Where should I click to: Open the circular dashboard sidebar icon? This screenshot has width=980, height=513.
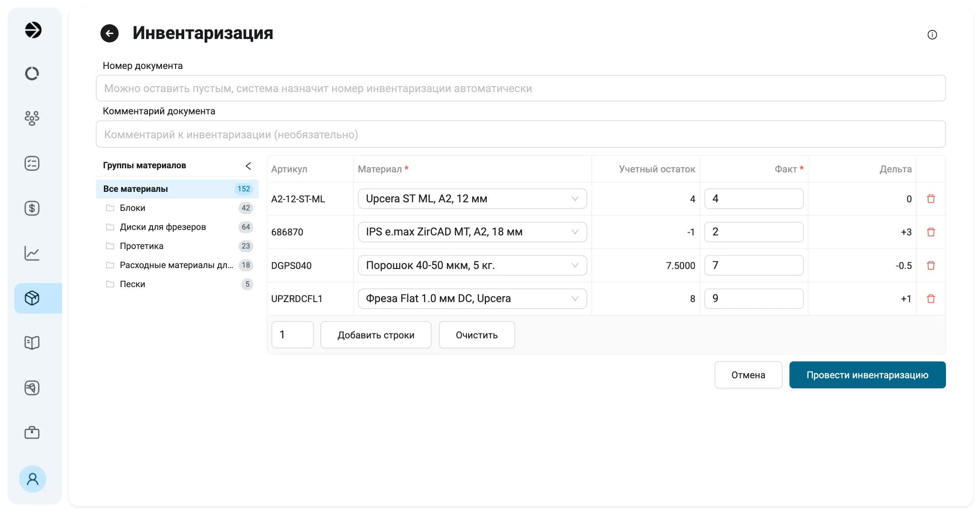click(32, 73)
